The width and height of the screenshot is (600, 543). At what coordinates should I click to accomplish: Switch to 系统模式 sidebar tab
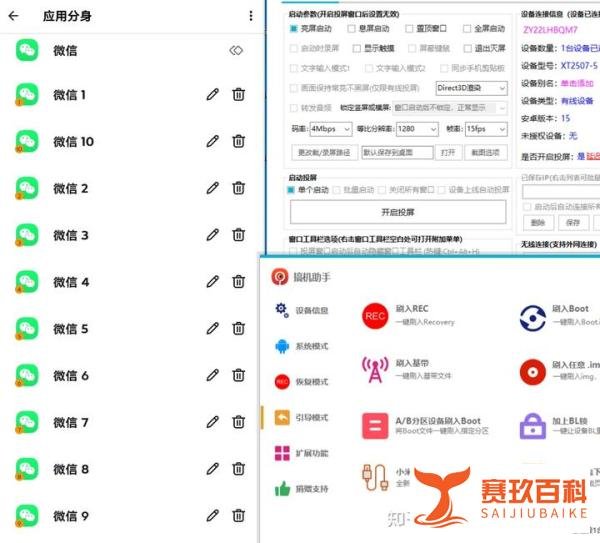click(x=302, y=346)
